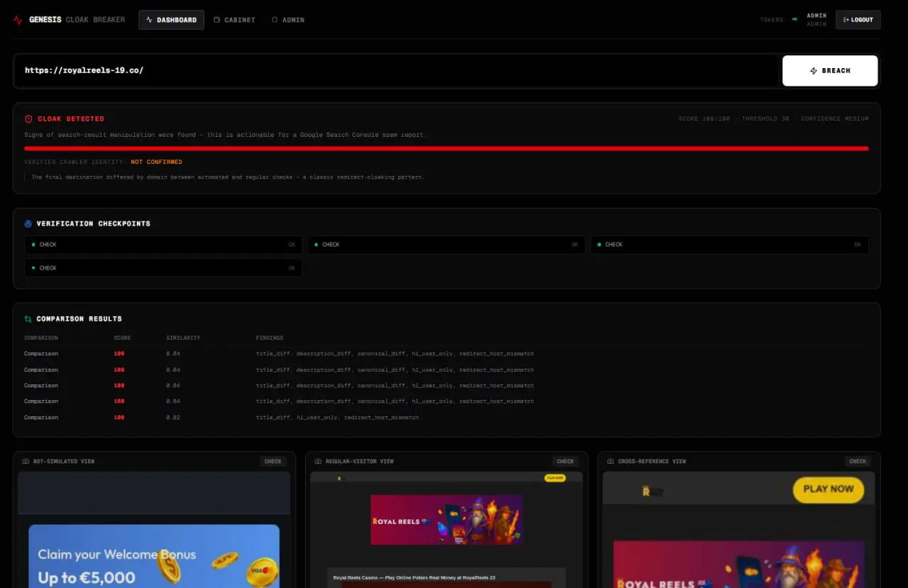Click Royal Reels Casino Play Online Pokies text
This screenshot has height=588, width=908.
click(x=414, y=578)
